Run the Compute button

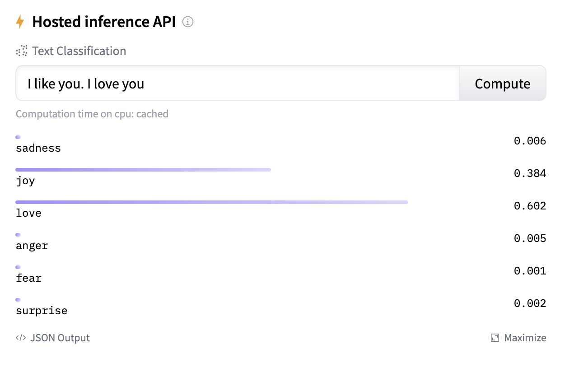point(503,84)
